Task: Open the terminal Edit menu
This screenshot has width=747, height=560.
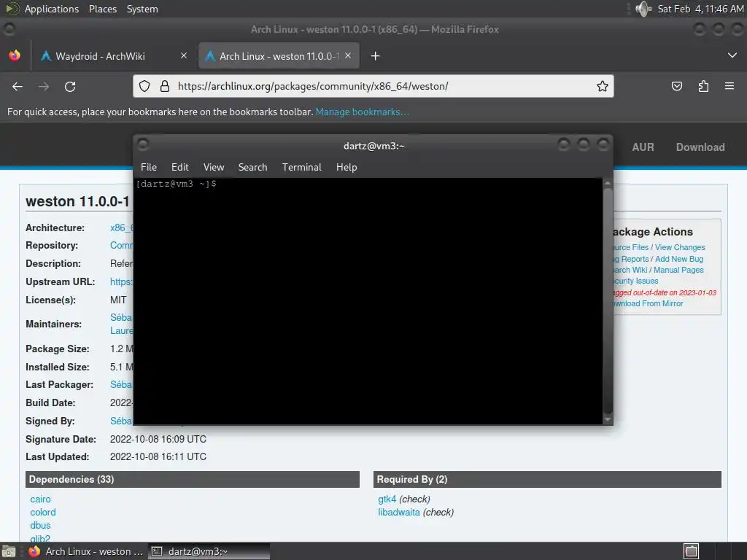Action: coord(180,167)
